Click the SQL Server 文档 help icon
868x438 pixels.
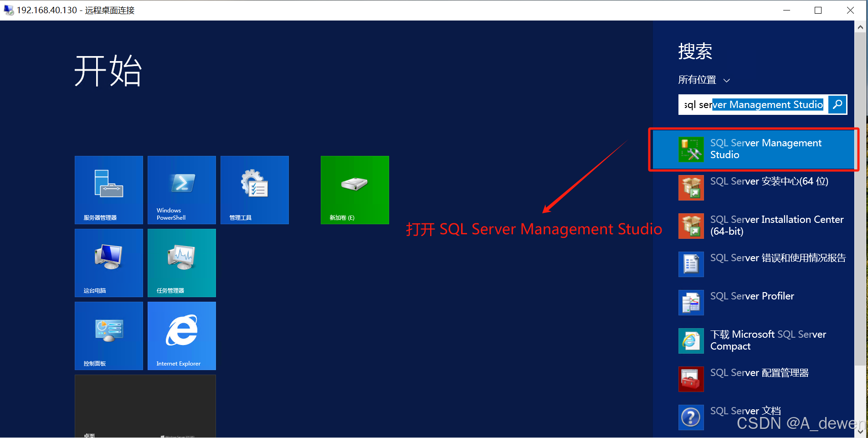691,417
